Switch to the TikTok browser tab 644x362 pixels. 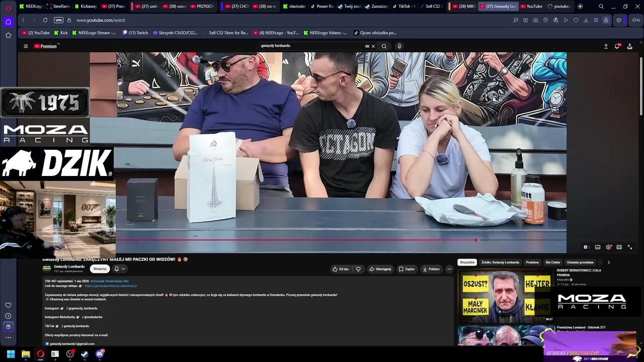(404, 7)
